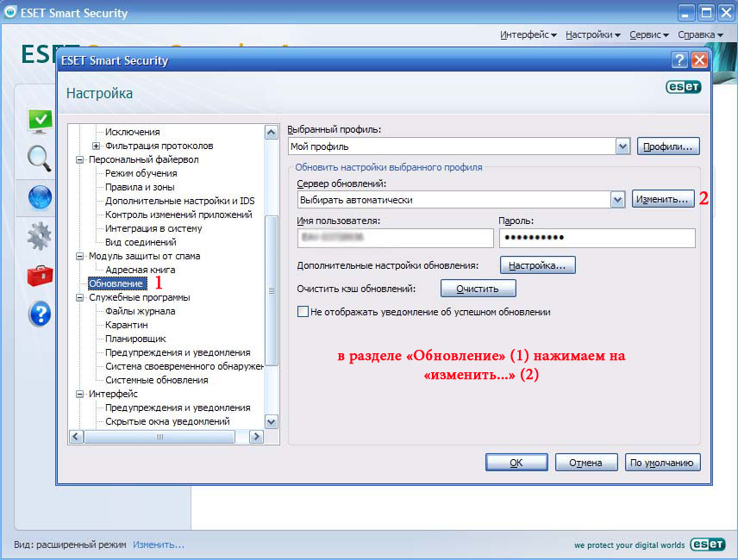Select 'Вид соединений' tree item

coord(141,242)
